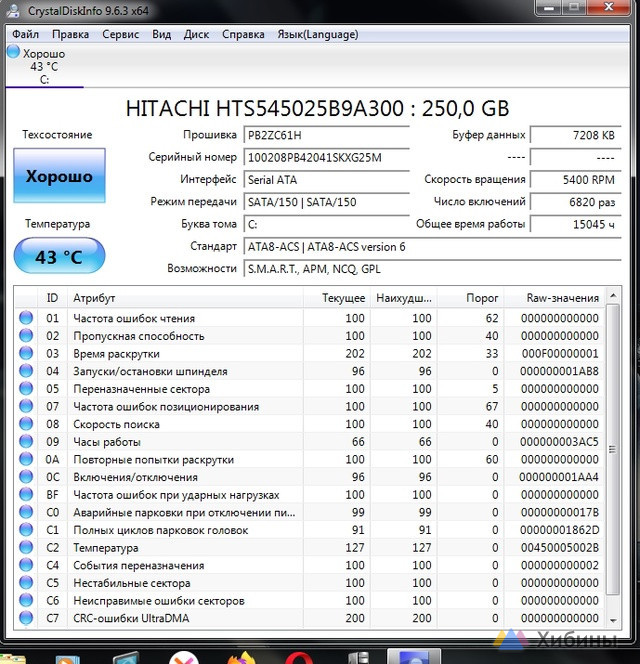
Task: Click status icon for Частота ошибок позиционирования
Action: [26, 406]
